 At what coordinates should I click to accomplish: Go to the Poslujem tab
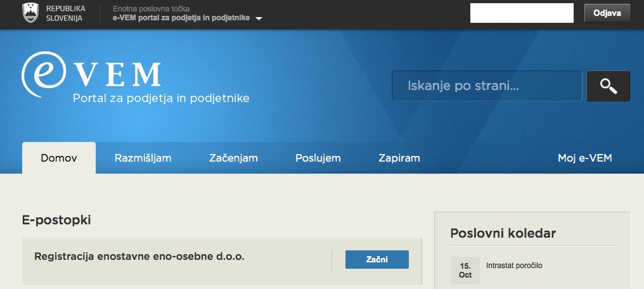click(318, 158)
